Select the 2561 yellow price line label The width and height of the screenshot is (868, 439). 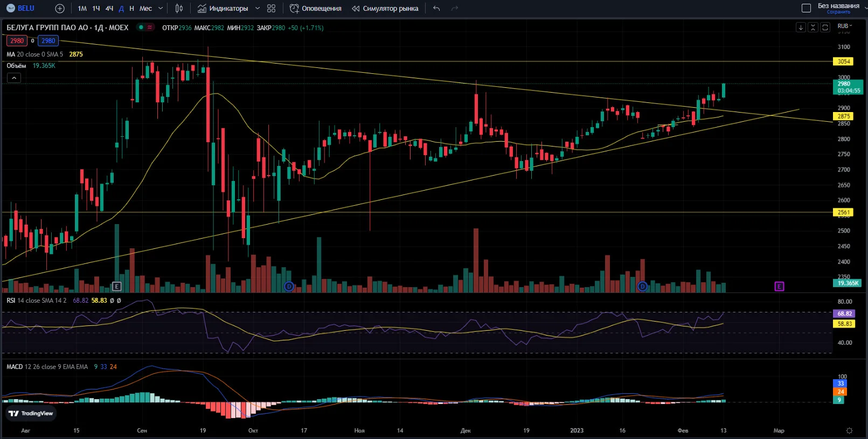coord(843,212)
